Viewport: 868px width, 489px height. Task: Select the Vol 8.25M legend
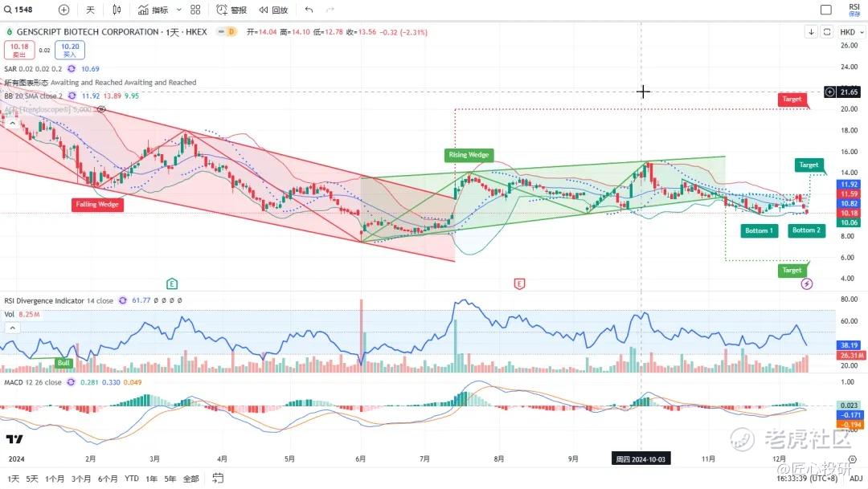point(22,314)
